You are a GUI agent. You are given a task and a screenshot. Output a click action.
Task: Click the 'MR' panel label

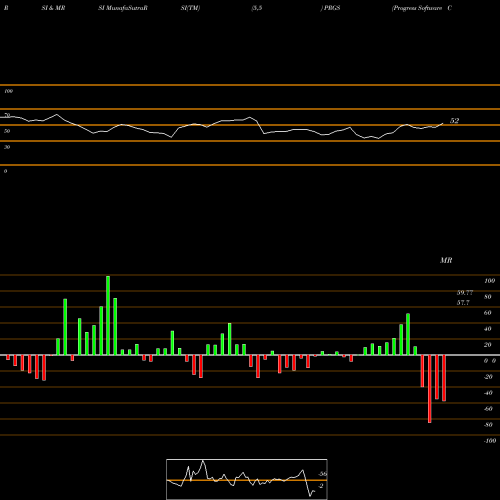(x=446, y=260)
